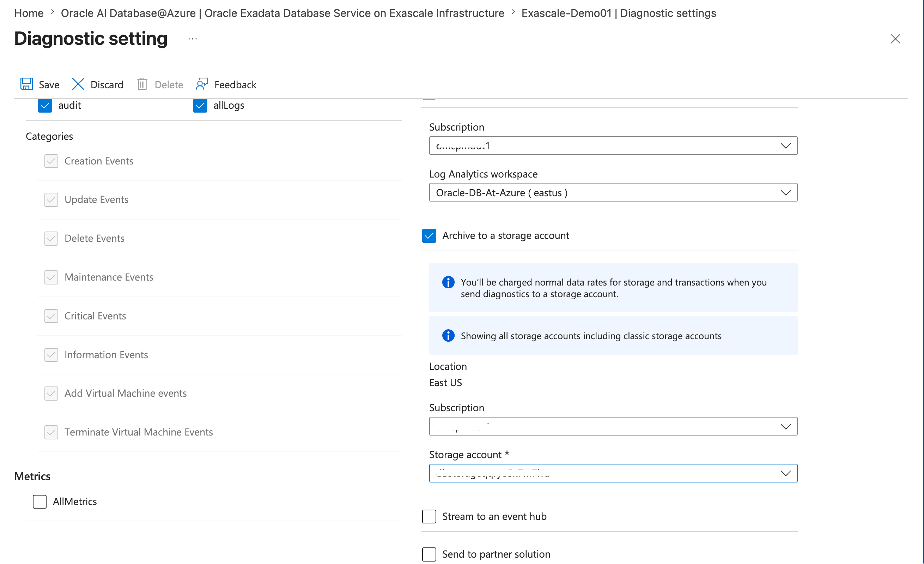Enable Send to partner solution
This screenshot has height=564, width=924.
[429, 554]
